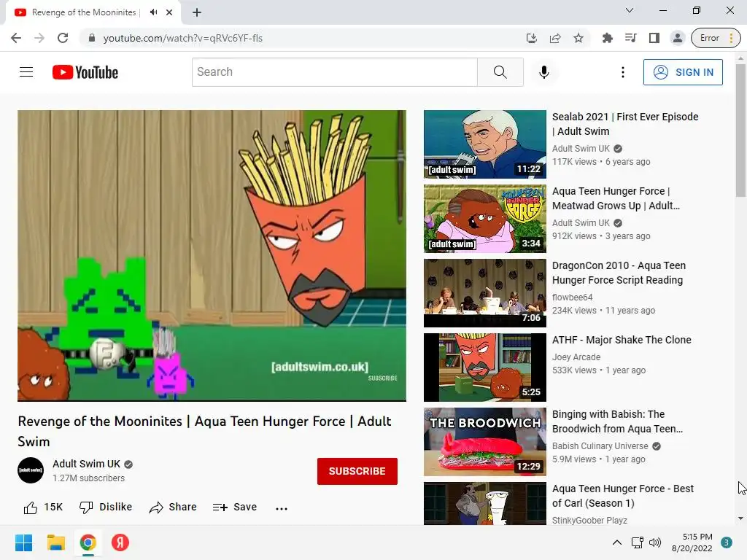Screen dimensions: 747x560
Task: View site information lock icon
Action: click(x=92, y=38)
